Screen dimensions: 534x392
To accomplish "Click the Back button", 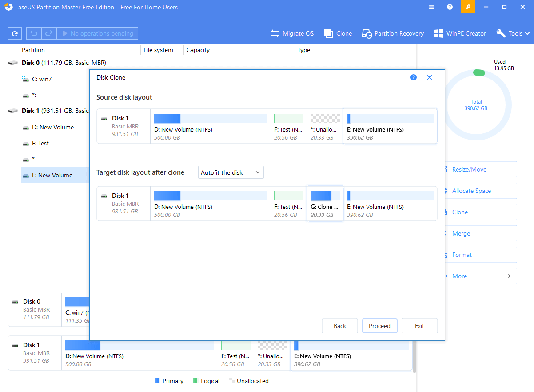I will [340, 326].
